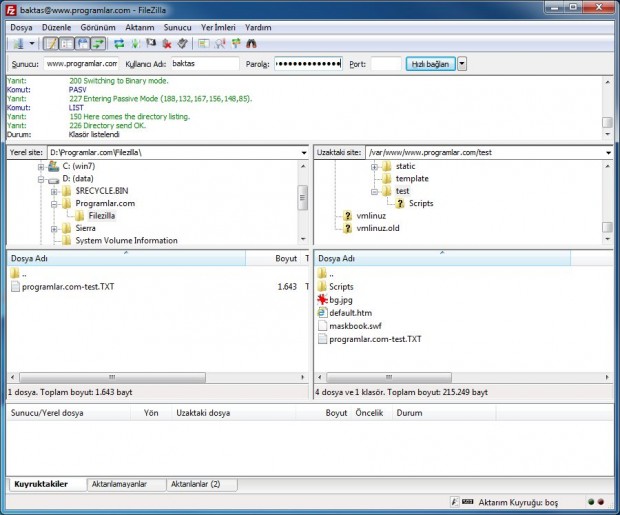
Task: Sort local list by Dosya Adı column
Action: coord(126,258)
